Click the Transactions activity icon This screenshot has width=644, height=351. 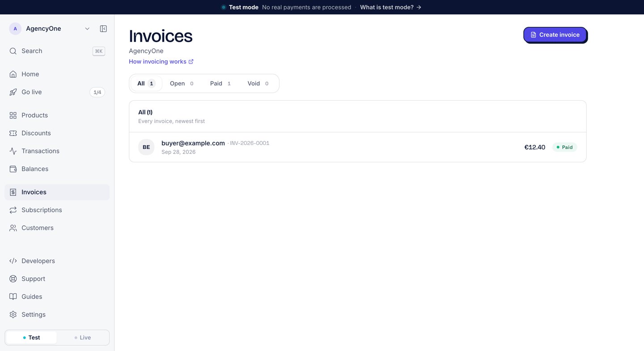pyautogui.click(x=13, y=151)
